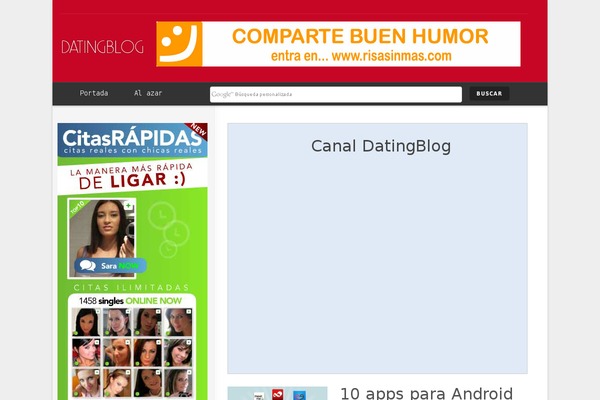The image size is (600, 400).
Task: Open '10 apps para Android' article title
Action: point(426,393)
